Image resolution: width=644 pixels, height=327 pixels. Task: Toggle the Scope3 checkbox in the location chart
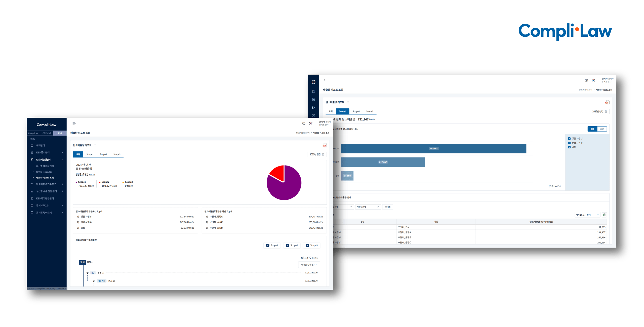pyautogui.click(x=307, y=245)
